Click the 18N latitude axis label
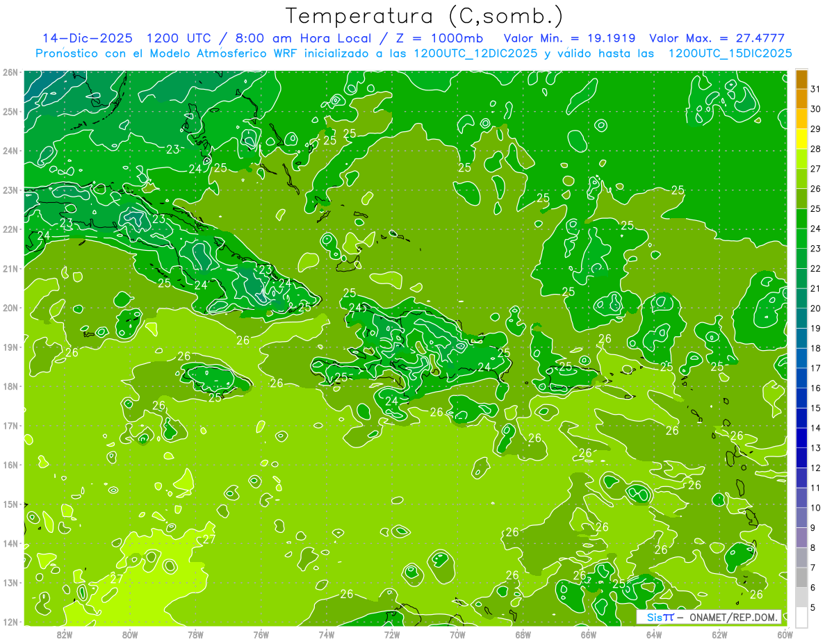834x644 pixels. tap(10, 386)
